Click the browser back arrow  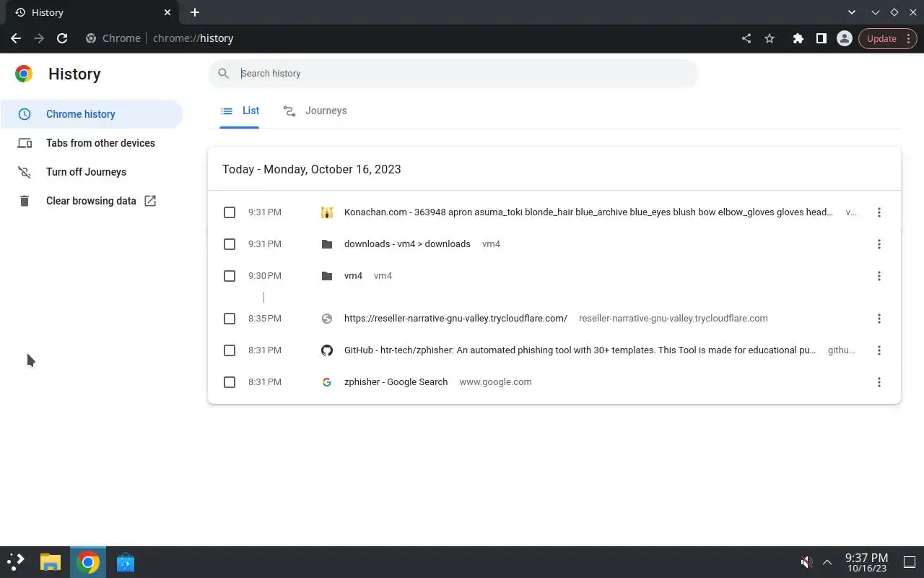pos(16,38)
